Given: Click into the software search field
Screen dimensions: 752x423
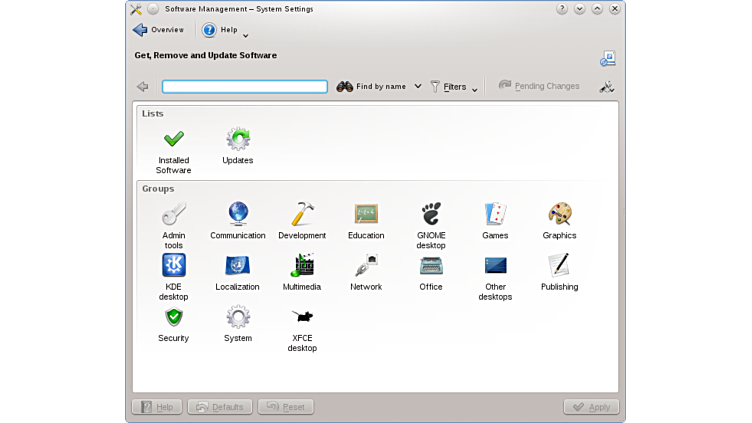Looking at the screenshot, I should (x=245, y=87).
